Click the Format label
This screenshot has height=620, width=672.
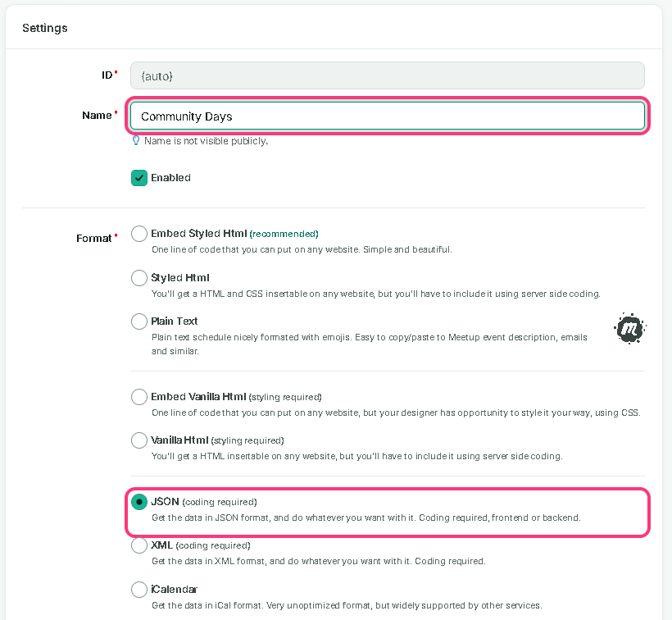tap(94, 238)
